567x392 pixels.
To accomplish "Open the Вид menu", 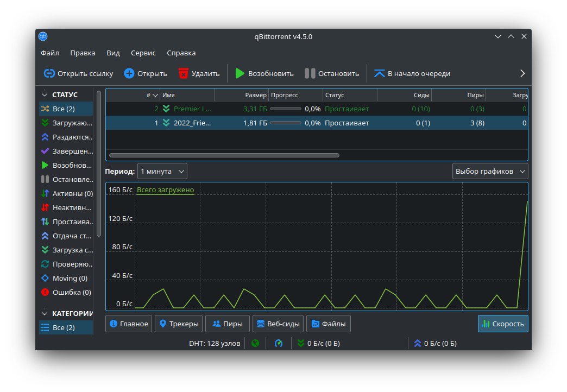I will click(x=113, y=53).
